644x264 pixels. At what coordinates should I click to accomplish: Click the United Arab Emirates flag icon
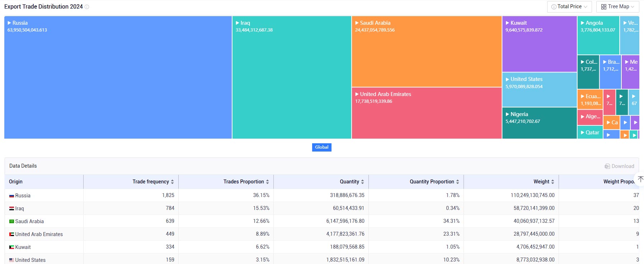(x=11, y=234)
